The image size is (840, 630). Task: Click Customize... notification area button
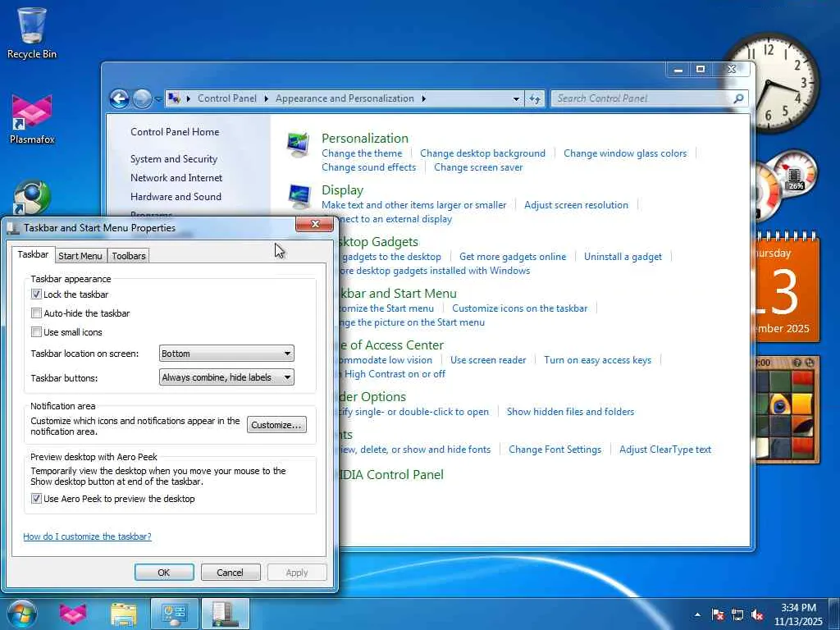pos(277,425)
